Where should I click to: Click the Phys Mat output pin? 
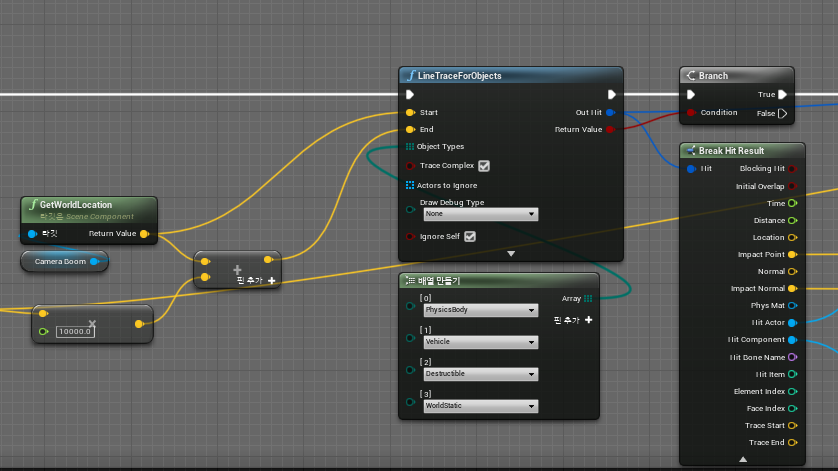[793, 306]
